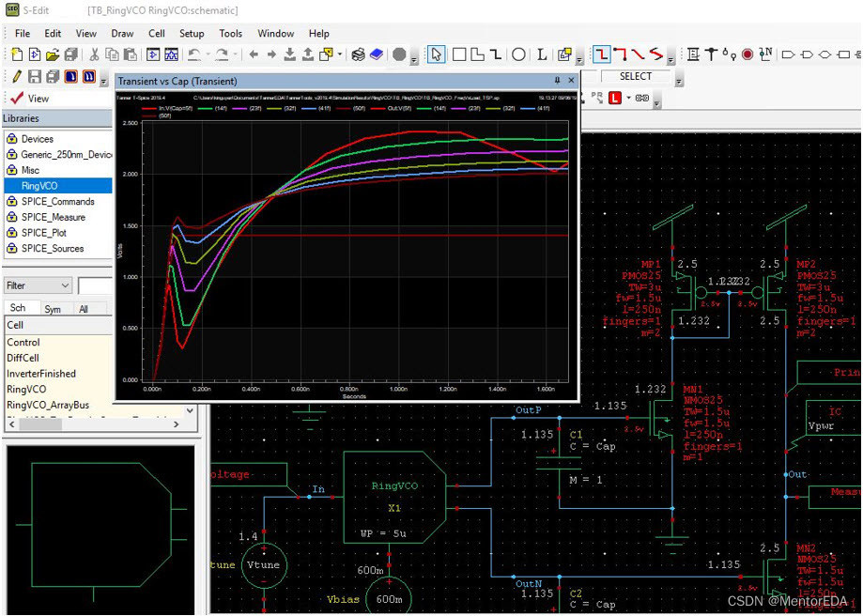This screenshot has height=616, width=863.
Task: Expand the redo dropdown arrow
Action: (235, 55)
